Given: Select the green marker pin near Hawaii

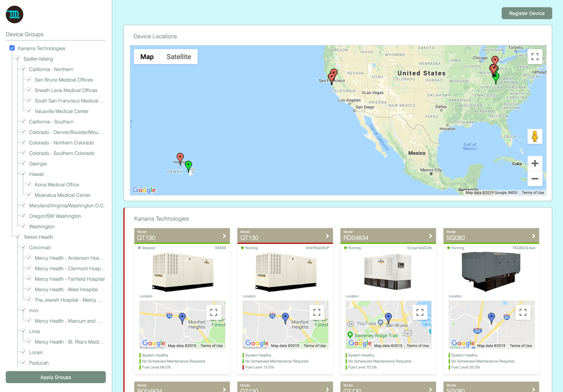Looking at the screenshot, I should click(188, 165).
